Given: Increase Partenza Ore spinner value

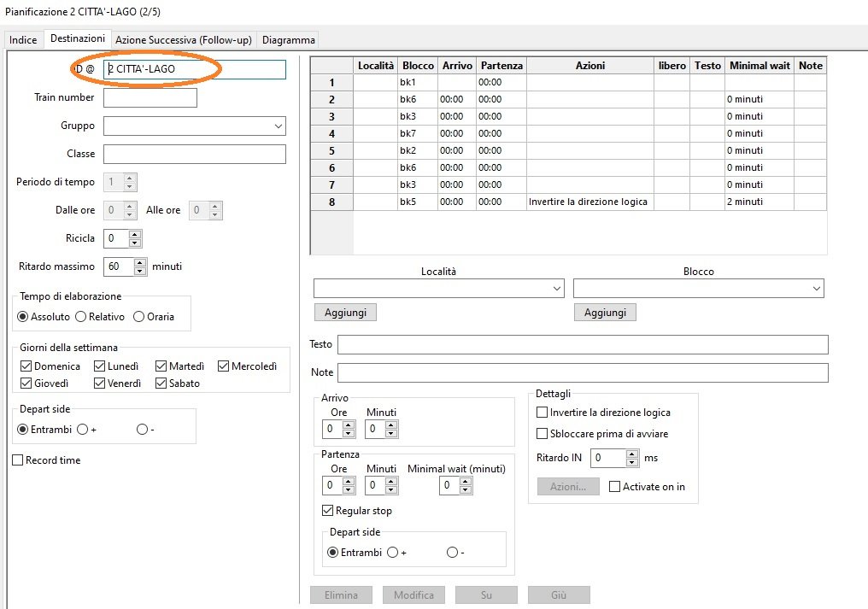Looking at the screenshot, I should click(x=349, y=481).
